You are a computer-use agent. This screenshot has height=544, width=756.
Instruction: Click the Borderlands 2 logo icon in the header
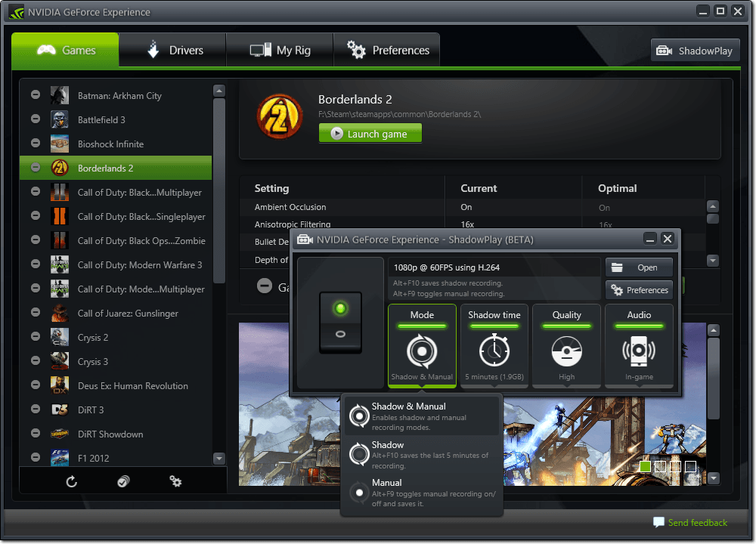274,116
